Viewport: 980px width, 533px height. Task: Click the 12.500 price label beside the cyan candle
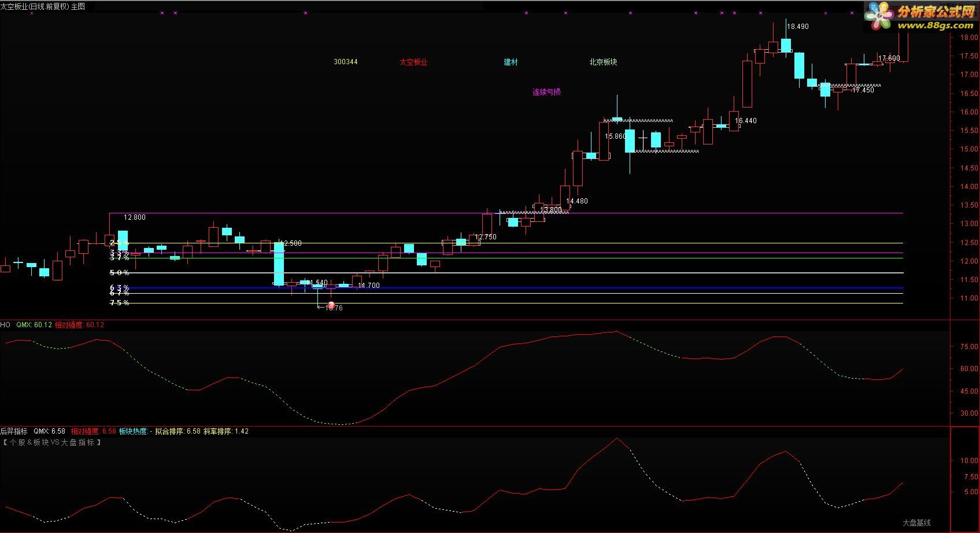pos(291,243)
